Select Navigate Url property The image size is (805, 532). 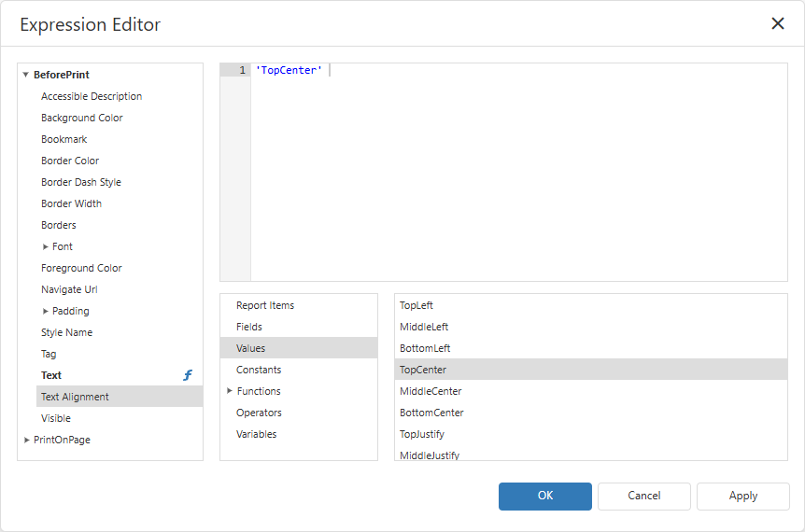pos(69,290)
